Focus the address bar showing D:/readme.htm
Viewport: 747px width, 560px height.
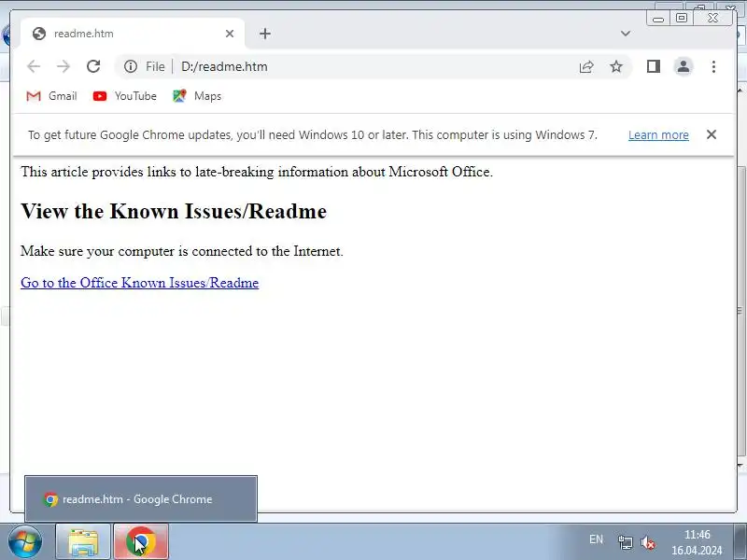[x=373, y=66]
